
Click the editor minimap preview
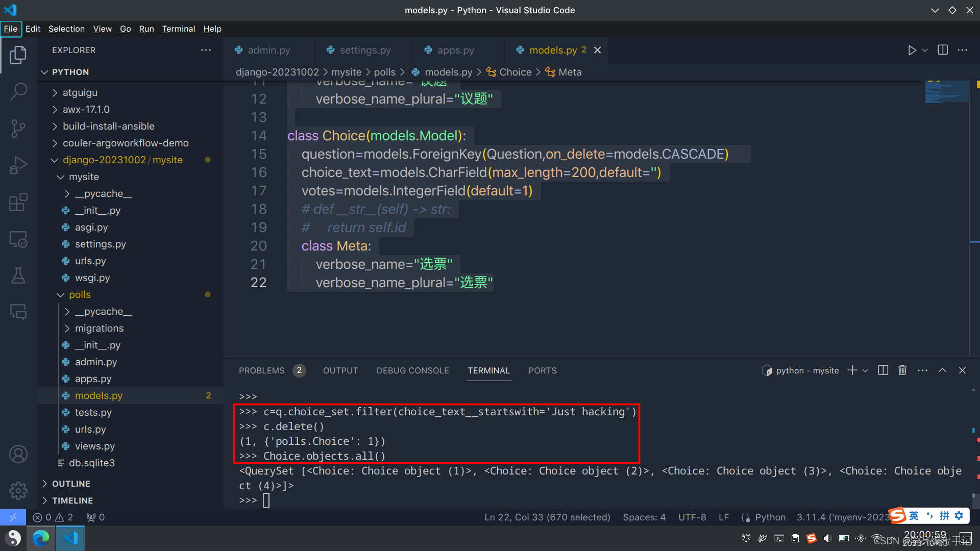tap(946, 91)
